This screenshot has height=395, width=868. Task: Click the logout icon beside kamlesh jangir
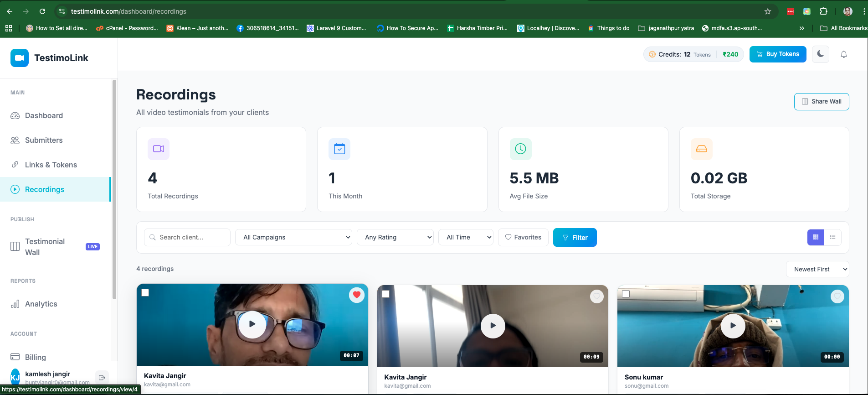[102, 378]
